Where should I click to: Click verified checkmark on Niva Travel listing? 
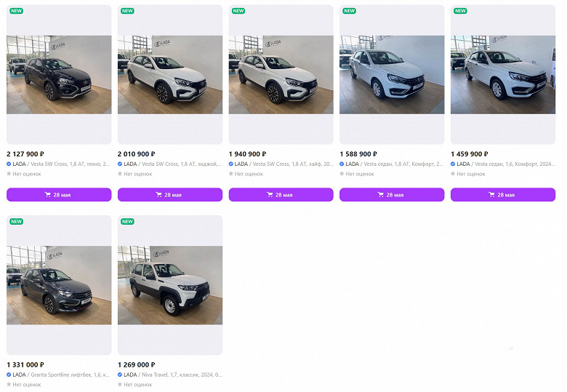120,375
